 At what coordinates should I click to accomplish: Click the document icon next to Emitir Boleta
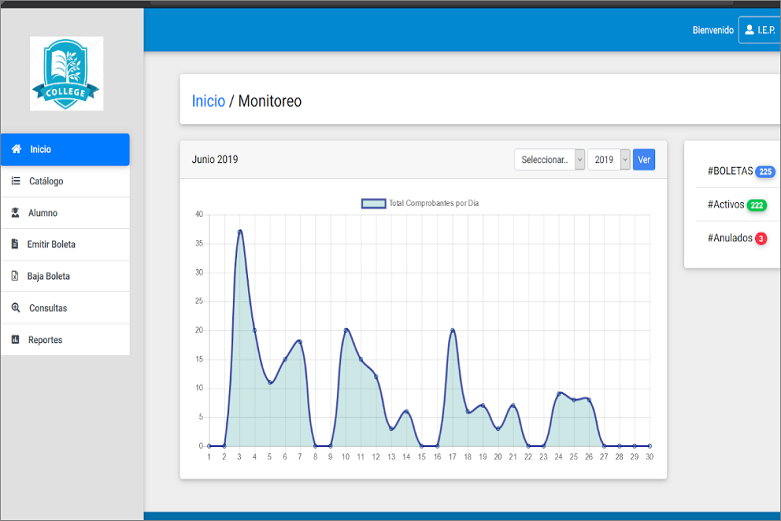(16, 244)
